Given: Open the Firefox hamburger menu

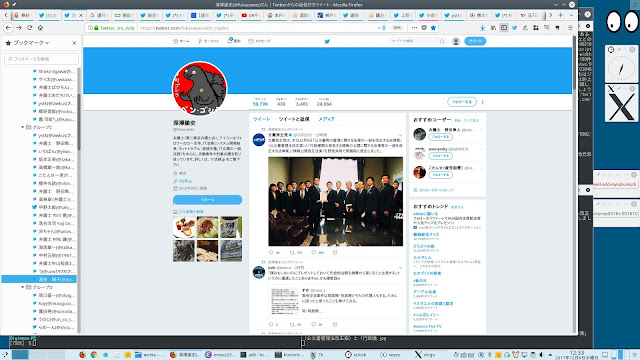Looking at the screenshot, I should [x=570, y=28].
